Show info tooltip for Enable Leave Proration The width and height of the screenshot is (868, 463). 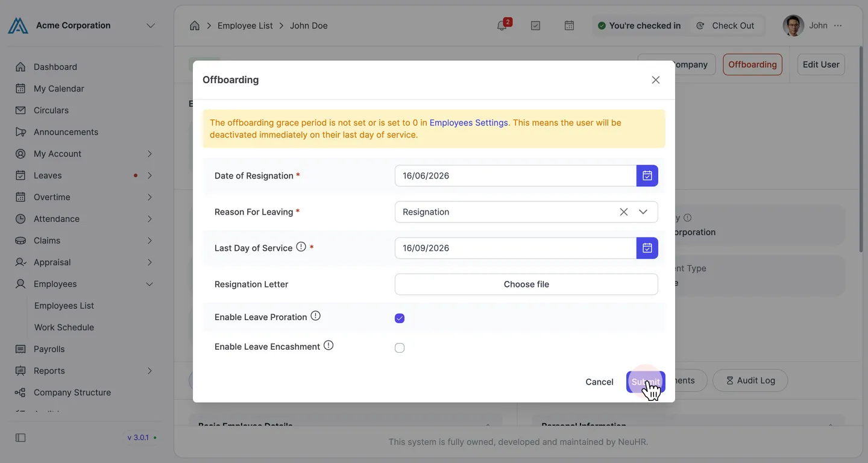pos(315,316)
